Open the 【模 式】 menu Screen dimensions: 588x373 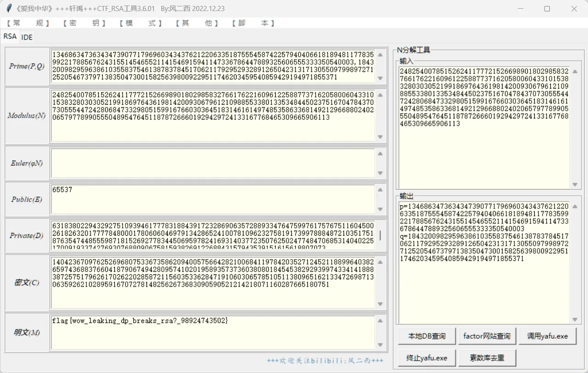140,23
